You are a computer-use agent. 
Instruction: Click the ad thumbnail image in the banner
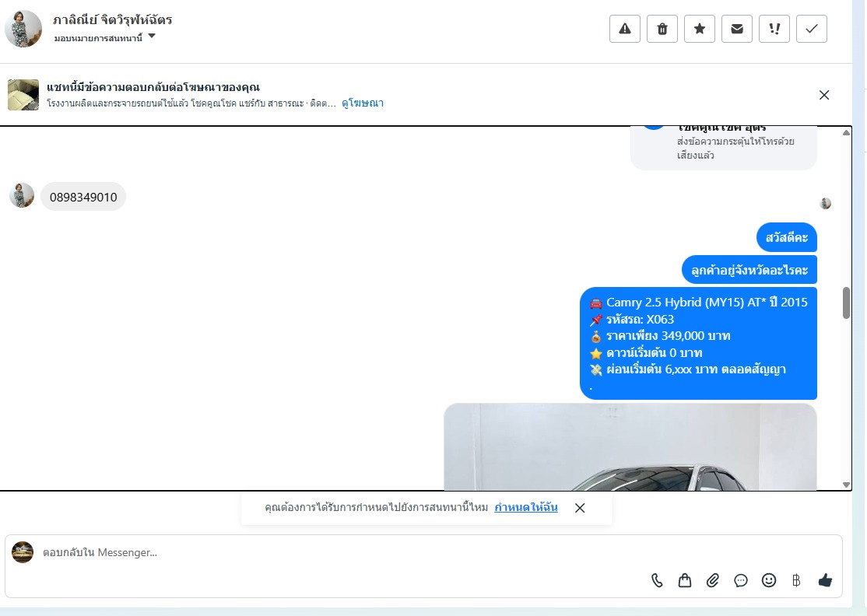pos(23,94)
